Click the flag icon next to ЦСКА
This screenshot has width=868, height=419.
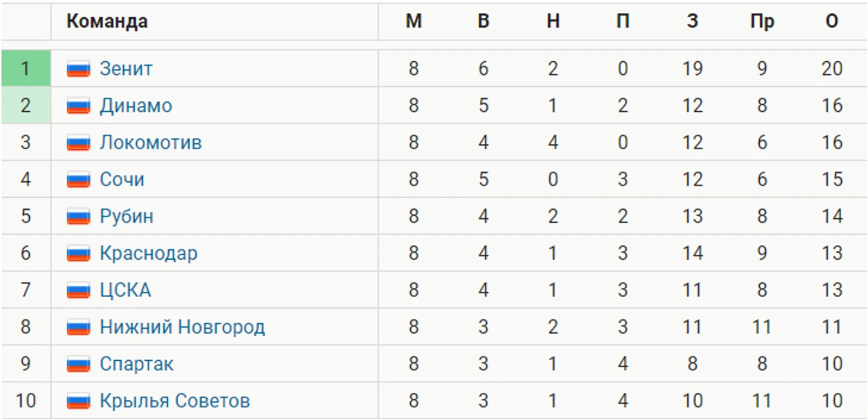coord(78,290)
